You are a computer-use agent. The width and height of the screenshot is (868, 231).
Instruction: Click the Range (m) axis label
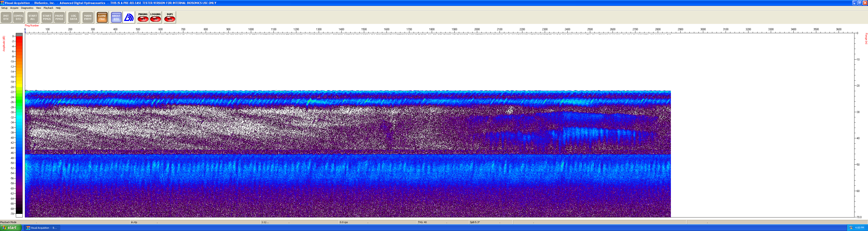point(866,38)
